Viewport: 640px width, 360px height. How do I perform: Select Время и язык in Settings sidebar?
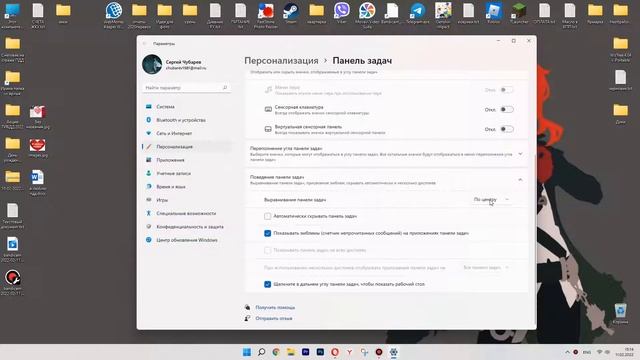click(187, 187)
